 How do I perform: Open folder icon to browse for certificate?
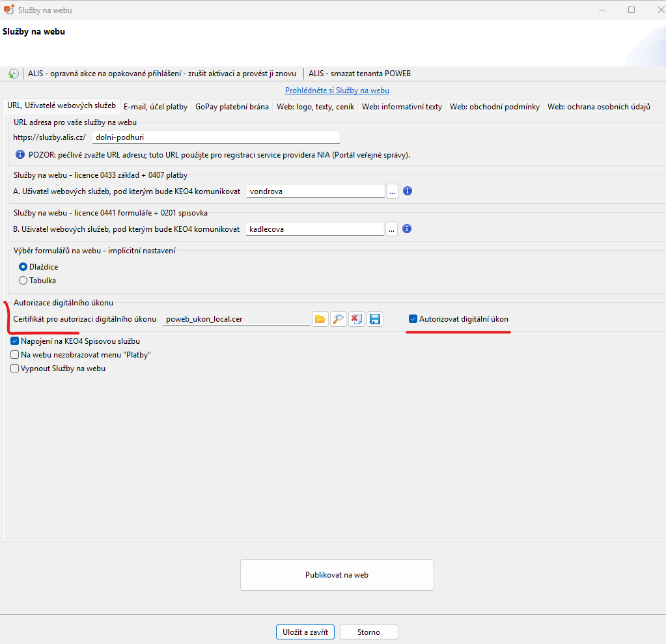coord(320,319)
